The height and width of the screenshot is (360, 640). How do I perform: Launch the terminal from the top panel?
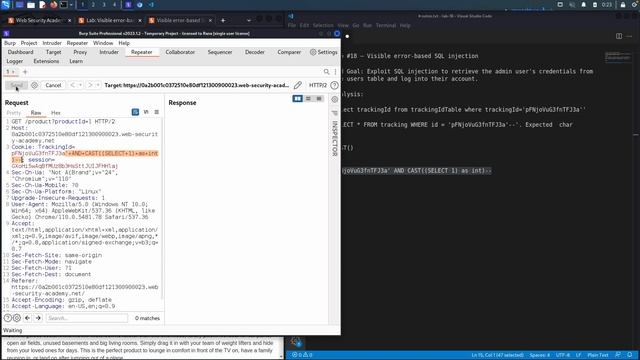pos(64,5)
